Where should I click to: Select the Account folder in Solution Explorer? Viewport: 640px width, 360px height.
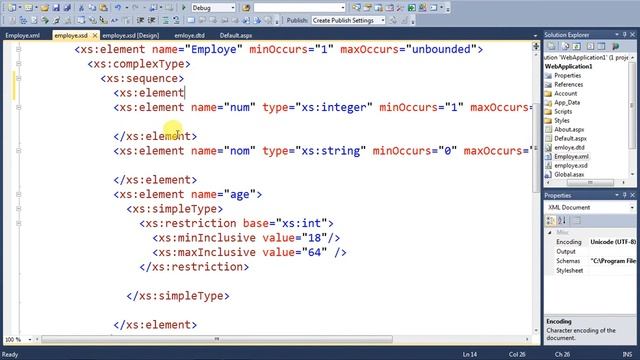(x=565, y=93)
